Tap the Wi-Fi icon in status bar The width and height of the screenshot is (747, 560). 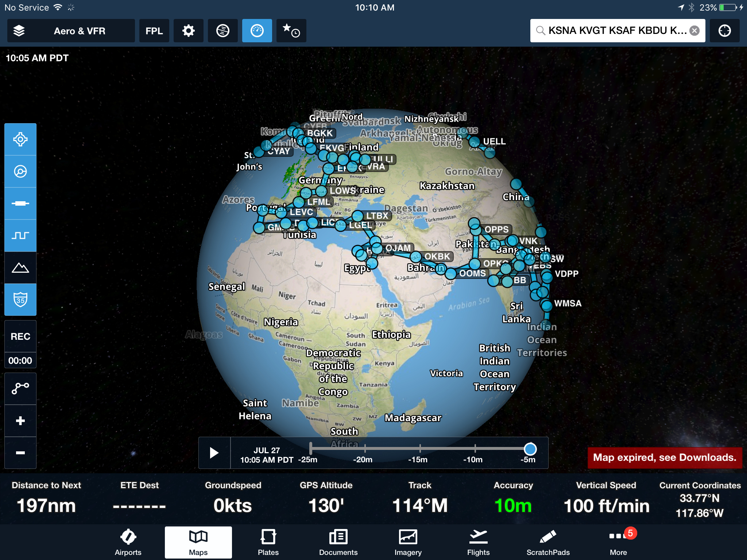pyautogui.click(x=58, y=7)
